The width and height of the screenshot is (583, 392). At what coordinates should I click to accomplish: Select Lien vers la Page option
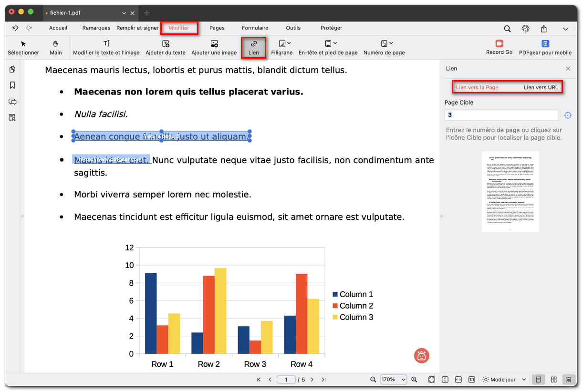[477, 87]
